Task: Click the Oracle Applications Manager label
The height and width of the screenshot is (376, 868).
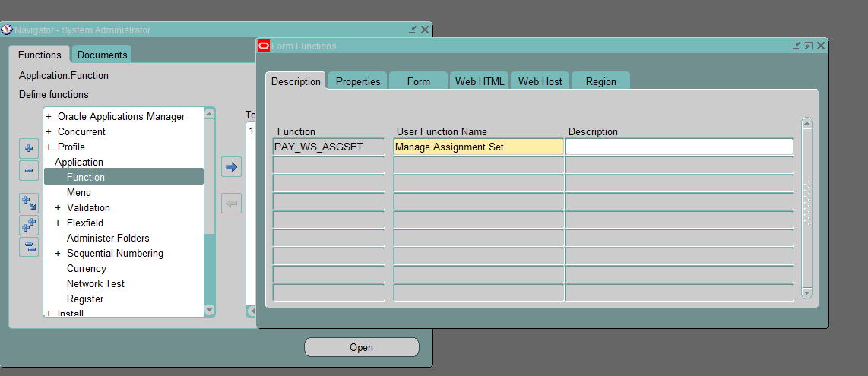Action: tap(122, 117)
